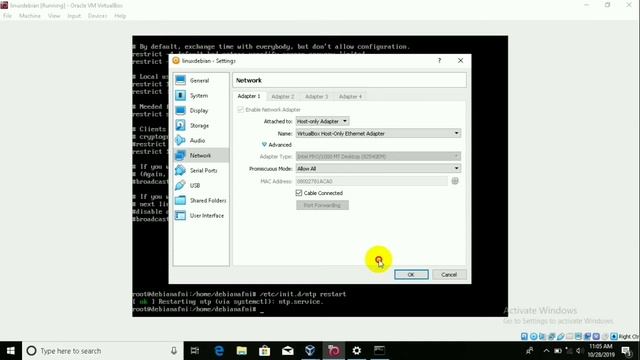The image size is (640, 360).
Task: Open the Mail app from the taskbar
Action: tap(288, 351)
